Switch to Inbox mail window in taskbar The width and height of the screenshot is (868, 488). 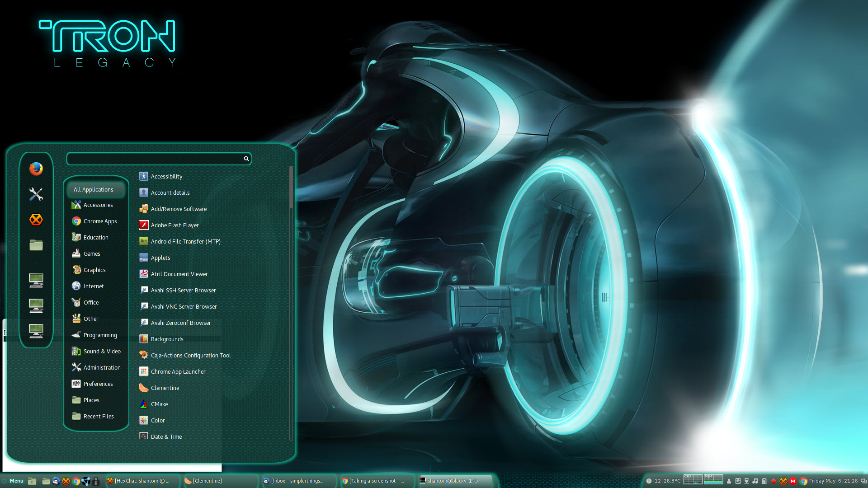(298, 481)
